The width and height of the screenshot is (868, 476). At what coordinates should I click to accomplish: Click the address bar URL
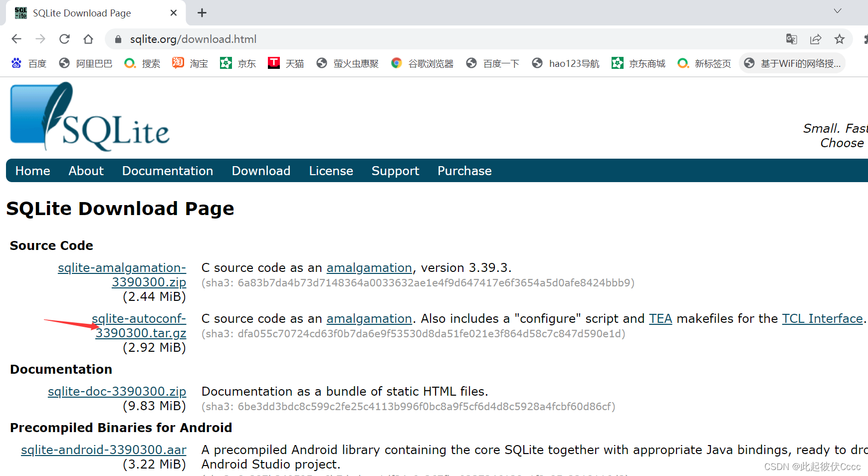193,39
